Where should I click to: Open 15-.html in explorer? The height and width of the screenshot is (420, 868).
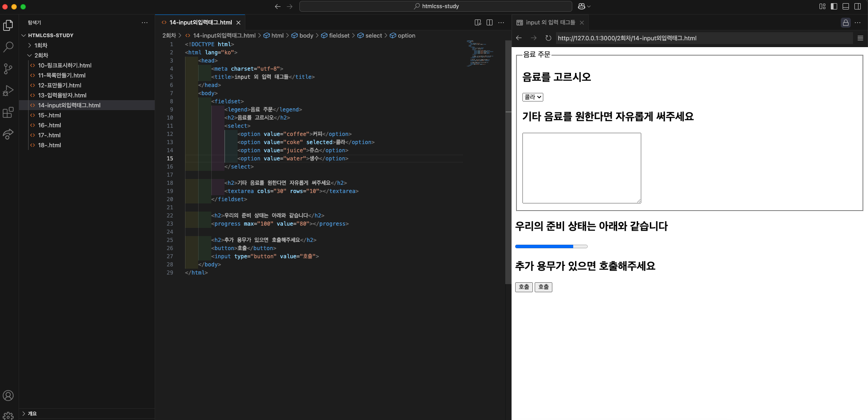[87, 115]
